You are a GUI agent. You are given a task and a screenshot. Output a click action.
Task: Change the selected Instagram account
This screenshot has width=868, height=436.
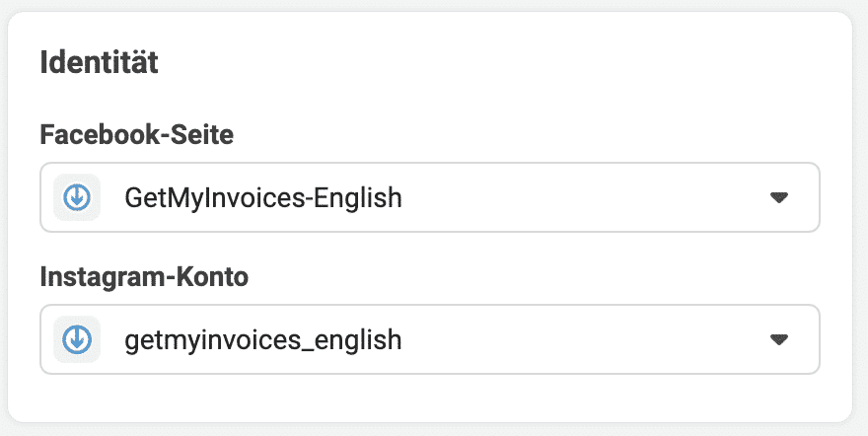430,339
